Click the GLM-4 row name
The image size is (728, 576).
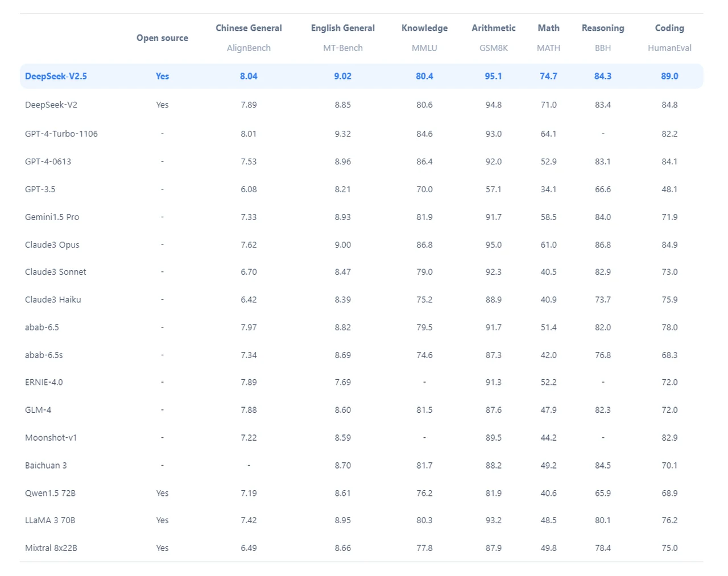pyautogui.click(x=38, y=410)
